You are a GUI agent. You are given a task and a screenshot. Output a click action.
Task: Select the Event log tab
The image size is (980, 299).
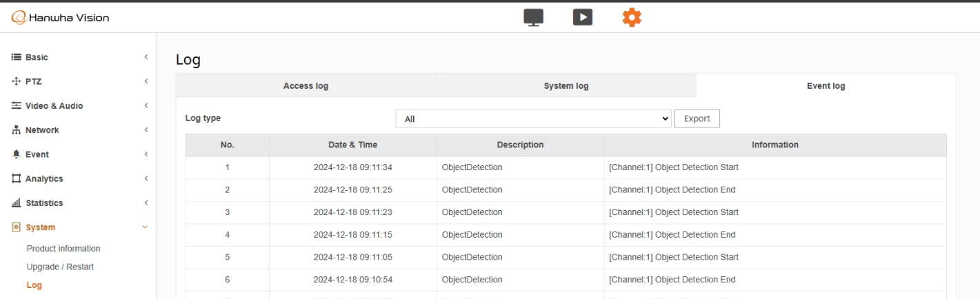[x=826, y=86]
